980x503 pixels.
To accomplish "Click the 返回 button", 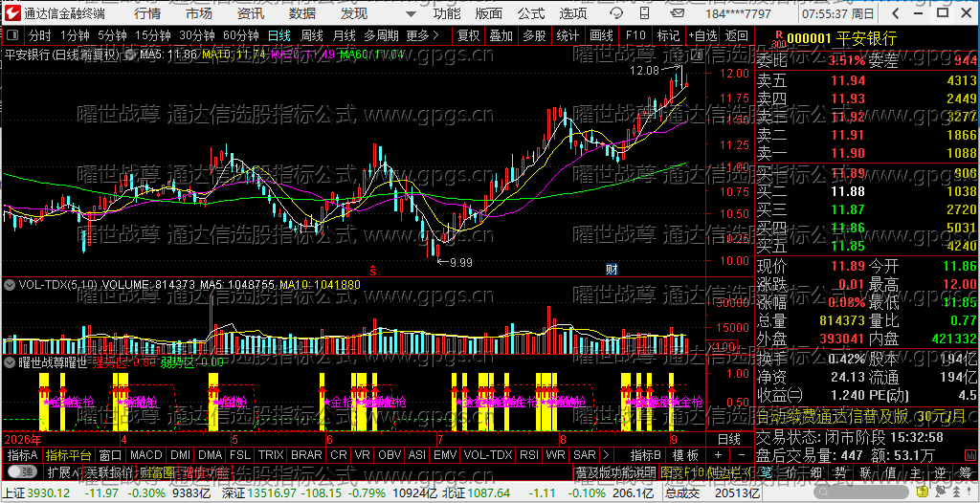I will coord(736,35).
